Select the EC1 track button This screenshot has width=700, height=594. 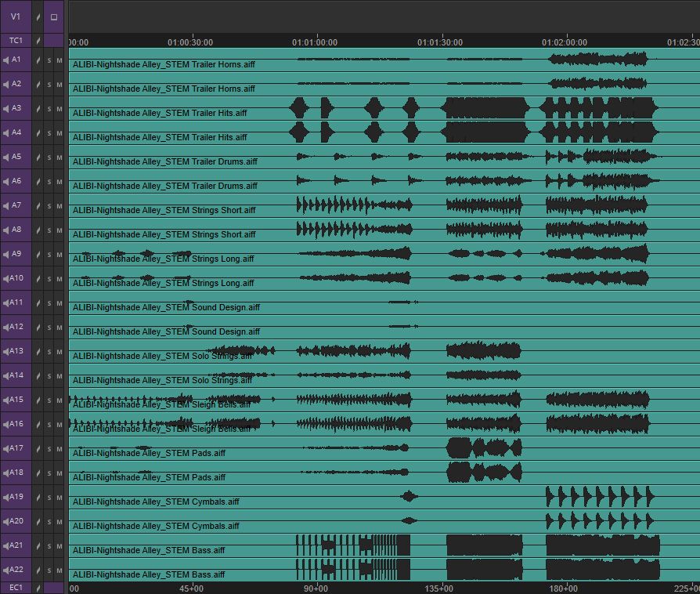tap(16, 588)
